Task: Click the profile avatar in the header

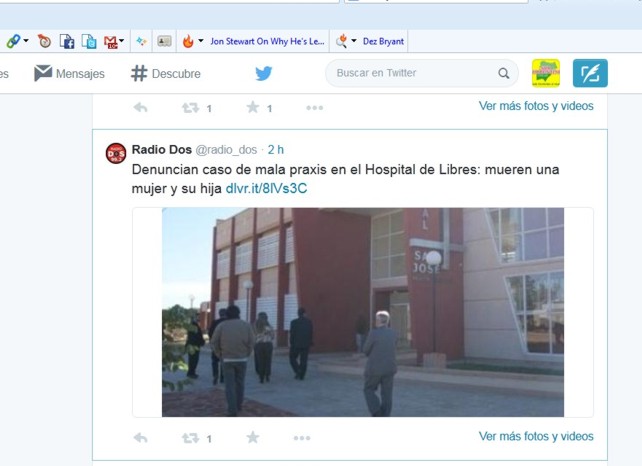Action: pos(545,73)
